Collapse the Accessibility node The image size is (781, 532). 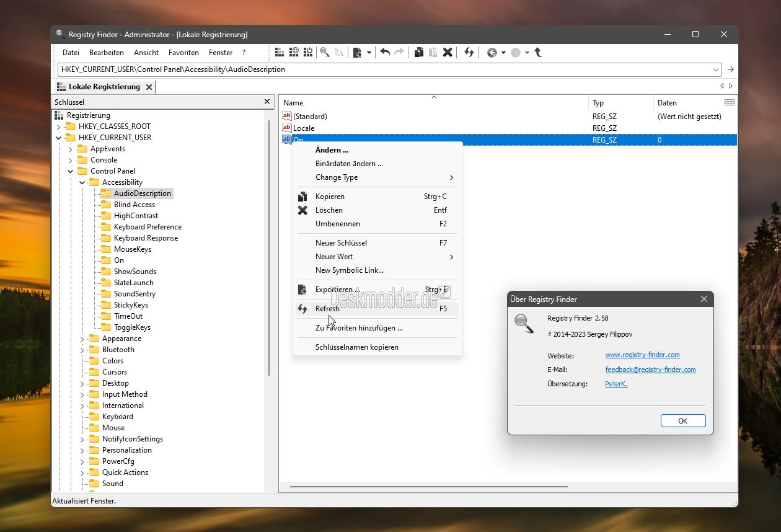coord(82,182)
